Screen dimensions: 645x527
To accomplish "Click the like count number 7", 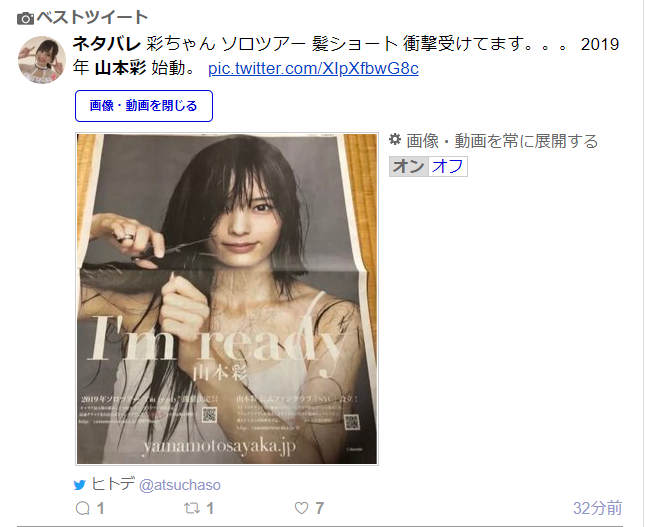I will point(320,508).
